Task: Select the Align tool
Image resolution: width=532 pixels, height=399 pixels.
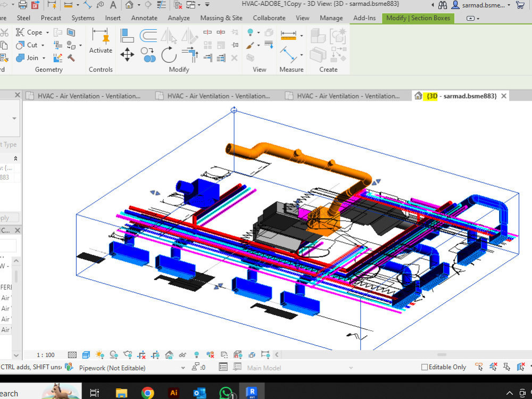Action: click(127, 35)
